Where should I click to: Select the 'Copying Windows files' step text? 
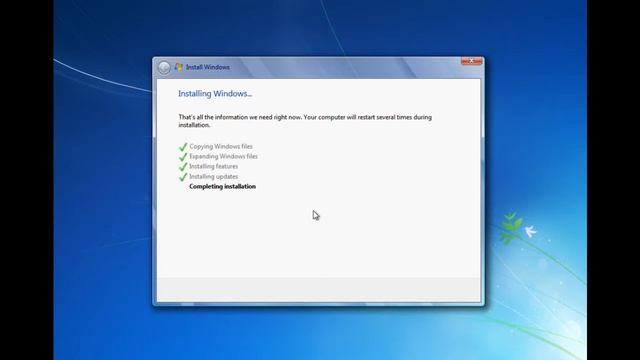(x=221, y=146)
